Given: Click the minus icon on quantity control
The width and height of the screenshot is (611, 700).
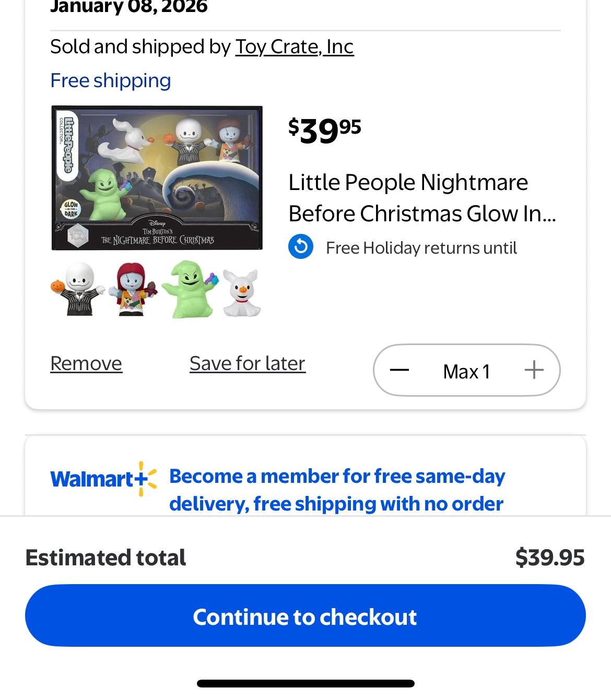Looking at the screenshot, I should click(398, 370).
